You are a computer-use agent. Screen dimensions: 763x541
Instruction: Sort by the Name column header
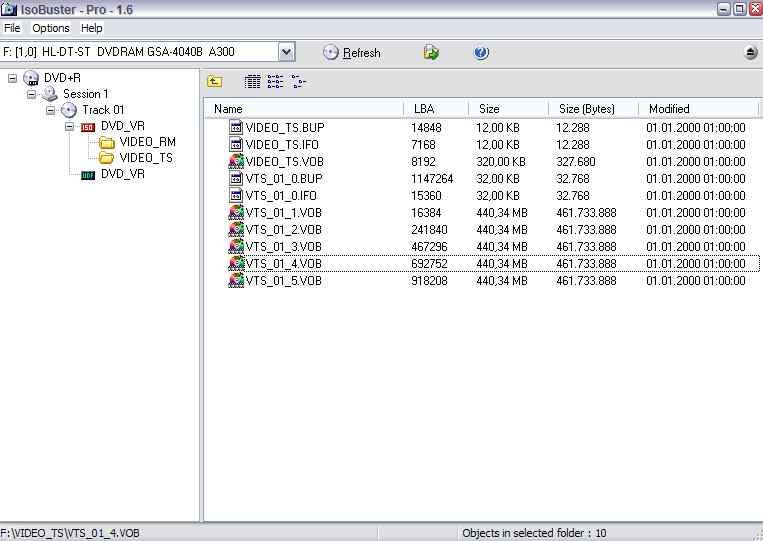[304, 109]
